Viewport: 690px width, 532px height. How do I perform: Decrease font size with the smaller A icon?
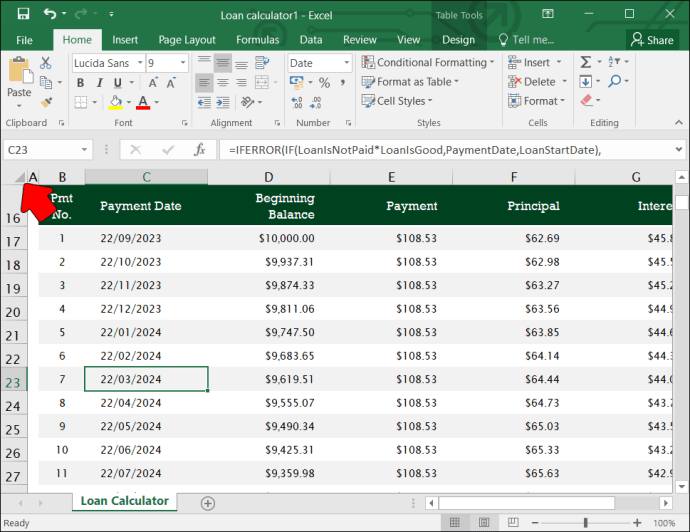[171, 82]
